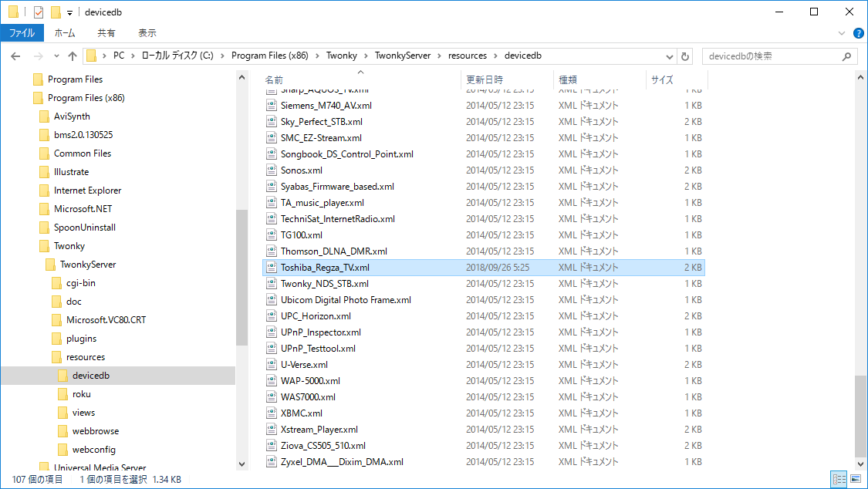
Task: Click the webbrowse folder icon
Action: 62,431
